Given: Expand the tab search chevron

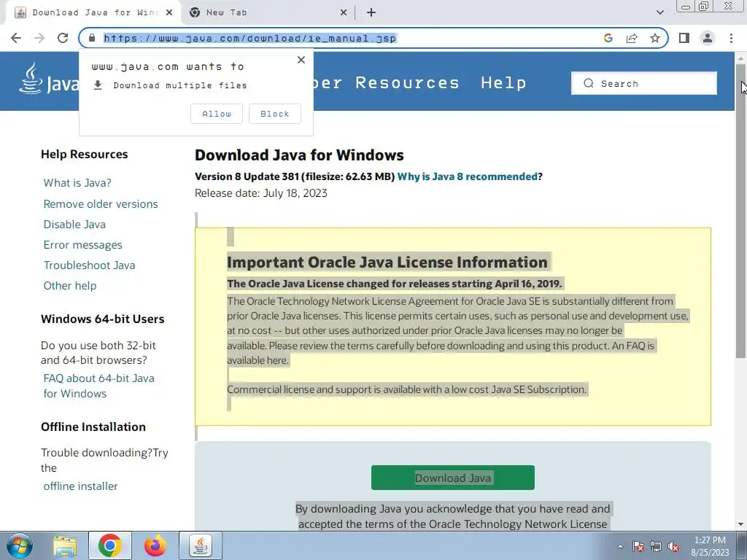Looking at the screenshot, I should pyautogui.click(x=659, y=12).
